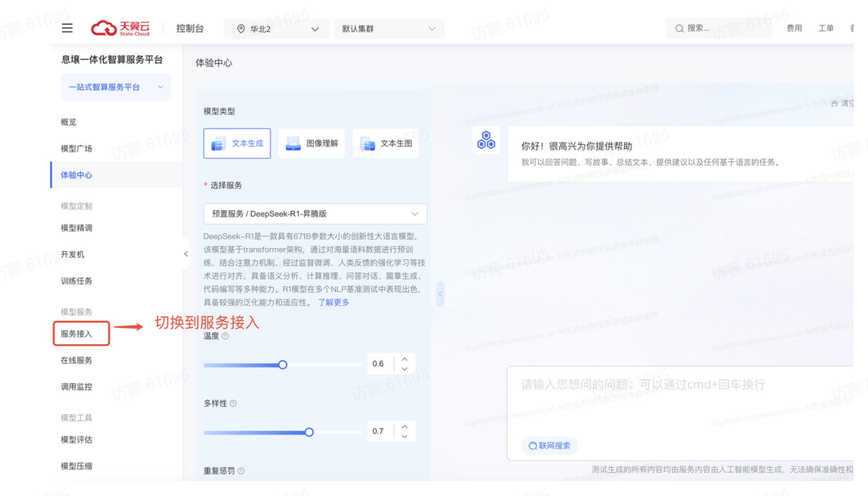
Task: Click the 多样性 slider handle
Action: [309, 432]
